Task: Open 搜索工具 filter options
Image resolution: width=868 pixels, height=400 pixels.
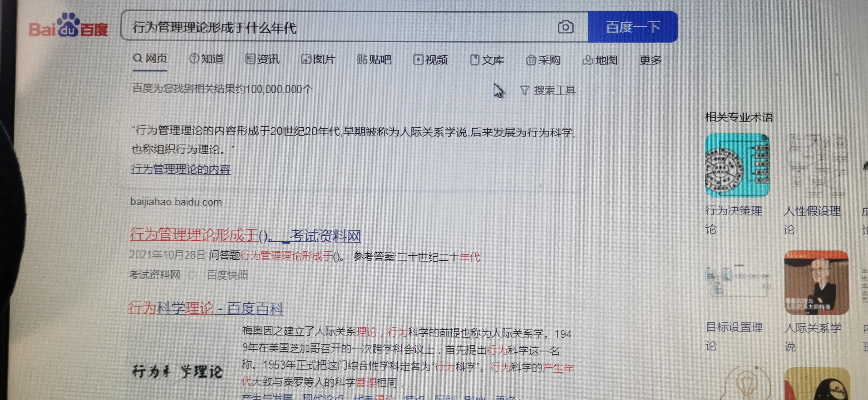Action: coord(548,90)
